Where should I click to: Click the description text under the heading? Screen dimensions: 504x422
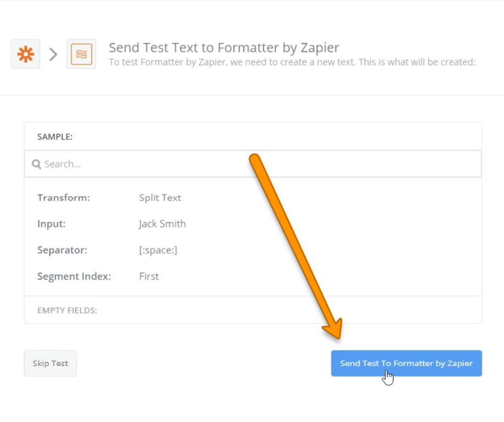click(292, 62)
